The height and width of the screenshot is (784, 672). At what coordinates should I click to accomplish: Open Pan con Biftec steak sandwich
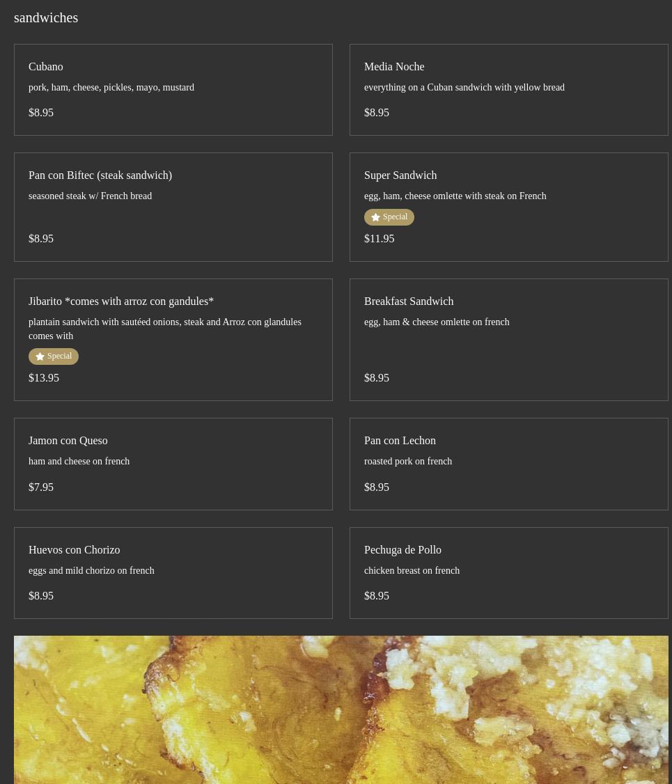click(x=100, y=175)
